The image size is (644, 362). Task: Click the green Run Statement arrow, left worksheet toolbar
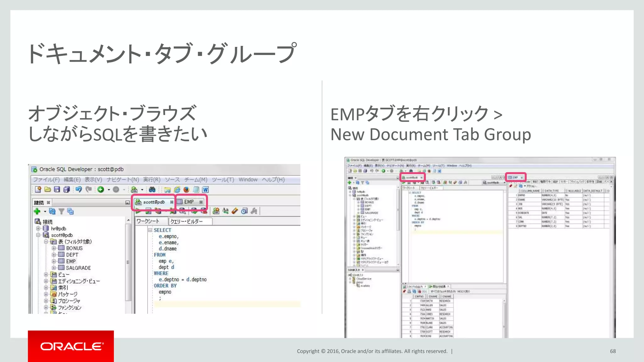tap(139, 211)
